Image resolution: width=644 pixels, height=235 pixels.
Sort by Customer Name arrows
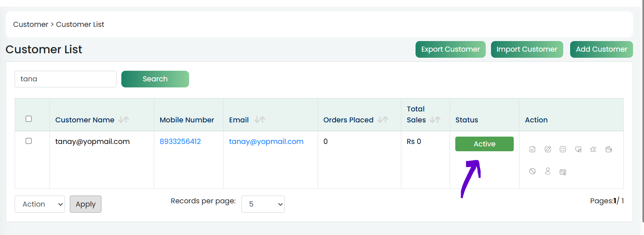pyautogui.click(x=124, y=120)
